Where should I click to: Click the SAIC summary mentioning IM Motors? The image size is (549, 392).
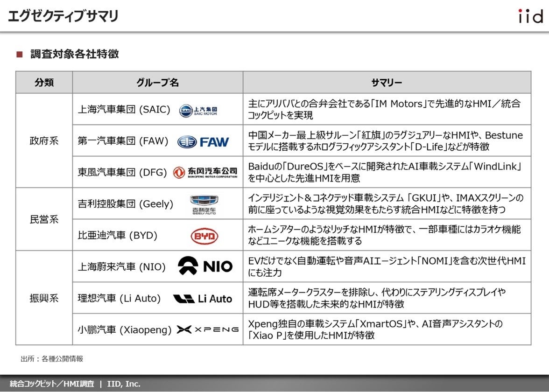pos(385,109)
